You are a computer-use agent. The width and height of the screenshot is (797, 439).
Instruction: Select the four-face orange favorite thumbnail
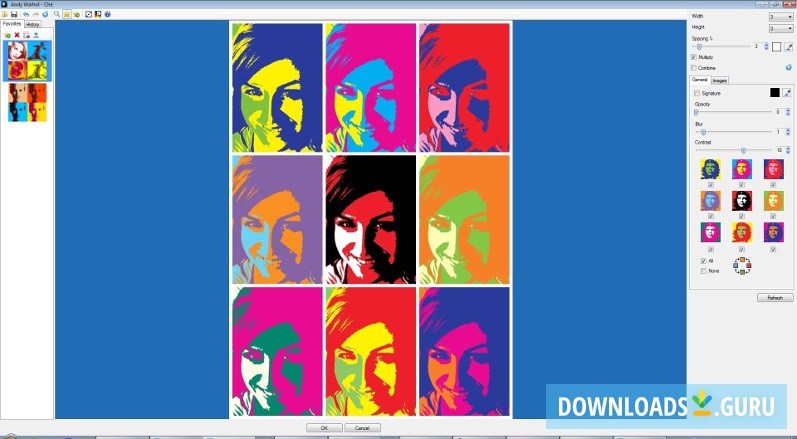pyautogui.click(x=27, y=102)
